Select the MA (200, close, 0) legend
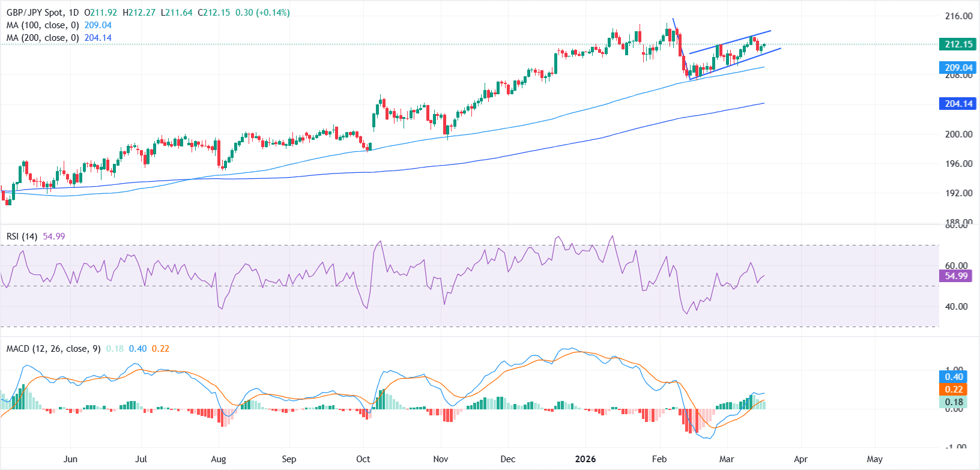Screen dimensions: 980x470 43,38
